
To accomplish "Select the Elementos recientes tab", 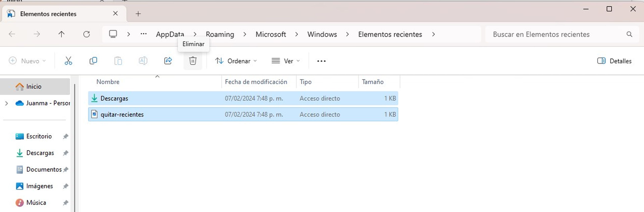I will tap(64, 14).
